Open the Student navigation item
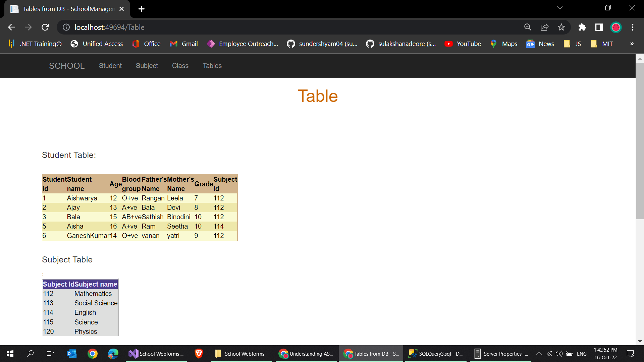Image resolution: width=644 pixels, height=362 pixels. (110, 66)
